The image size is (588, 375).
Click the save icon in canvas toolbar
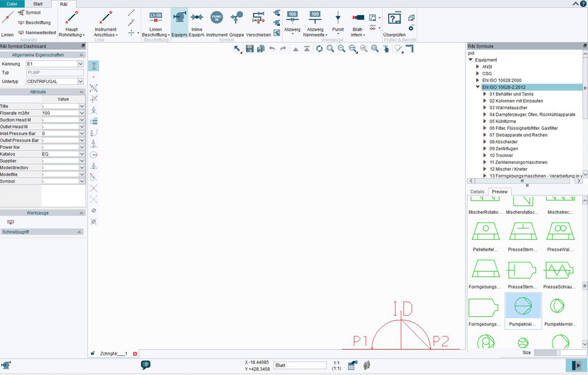click(x=250, y=48)
